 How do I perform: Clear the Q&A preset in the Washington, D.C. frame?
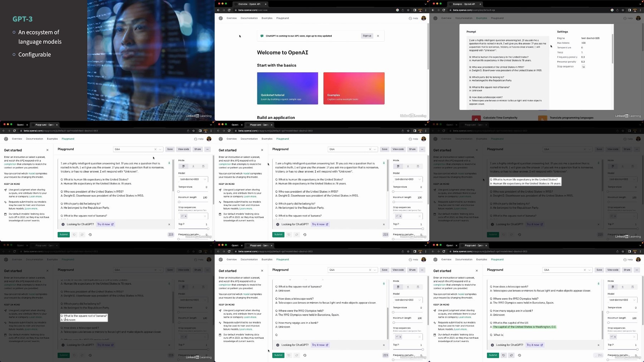[x=585, y=270]
